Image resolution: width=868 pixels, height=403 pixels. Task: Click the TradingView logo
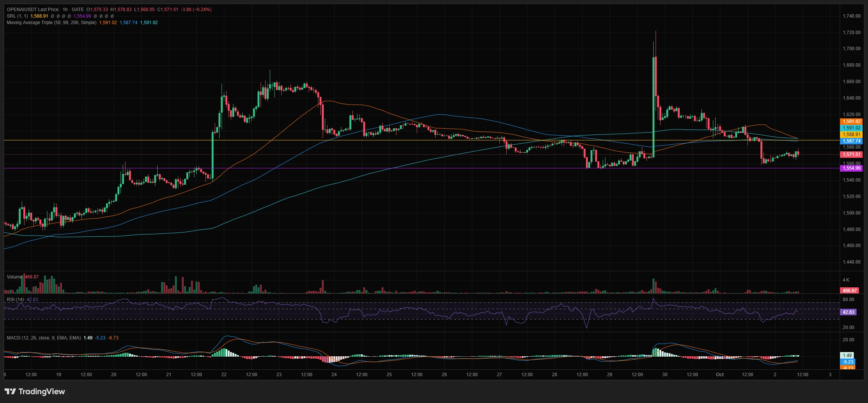pos(35,392)
